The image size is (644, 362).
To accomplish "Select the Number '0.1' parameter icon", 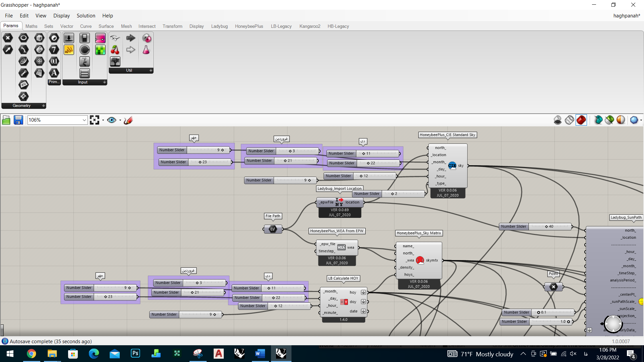I will coord(54,61).
